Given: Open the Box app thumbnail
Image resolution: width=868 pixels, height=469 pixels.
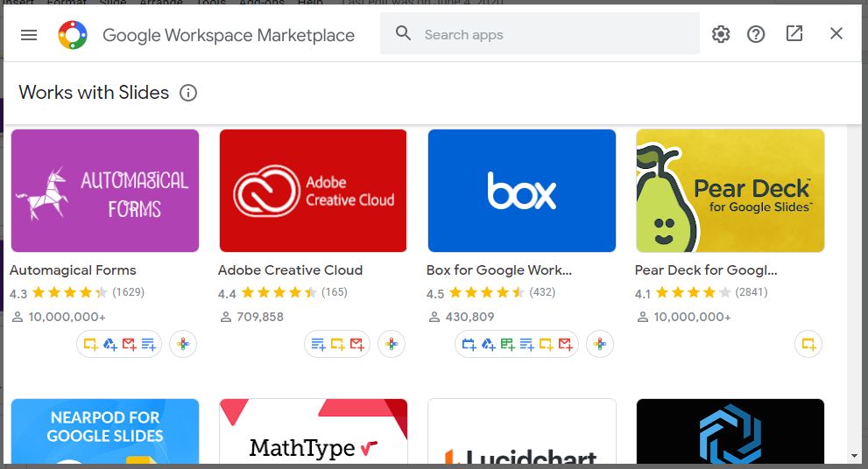Looking at the screenshot, I should click(521, 191).
